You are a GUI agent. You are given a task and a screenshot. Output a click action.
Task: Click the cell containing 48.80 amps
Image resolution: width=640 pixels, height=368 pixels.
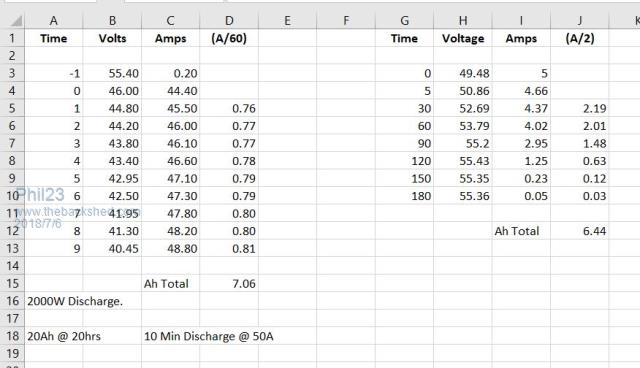171,248
